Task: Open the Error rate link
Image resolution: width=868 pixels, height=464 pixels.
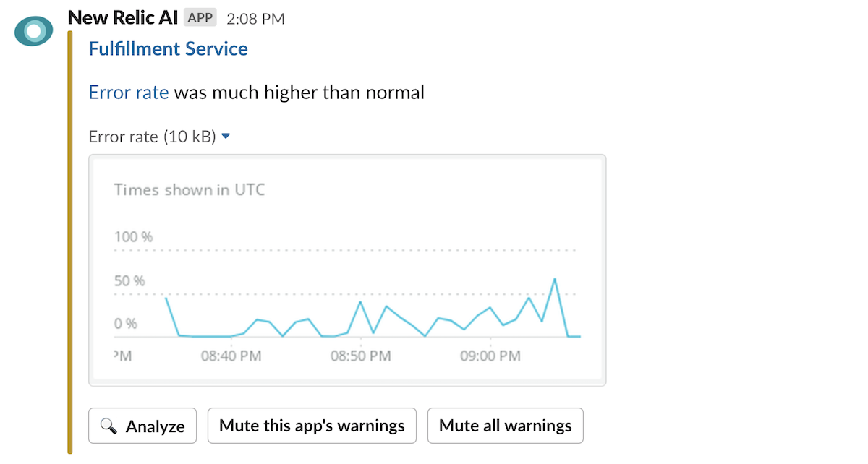Action: tap(128, 93)
